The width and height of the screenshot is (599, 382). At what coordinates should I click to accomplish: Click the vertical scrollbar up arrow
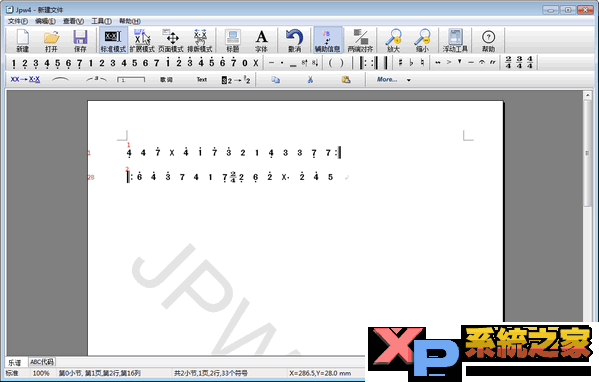point(588,95)
